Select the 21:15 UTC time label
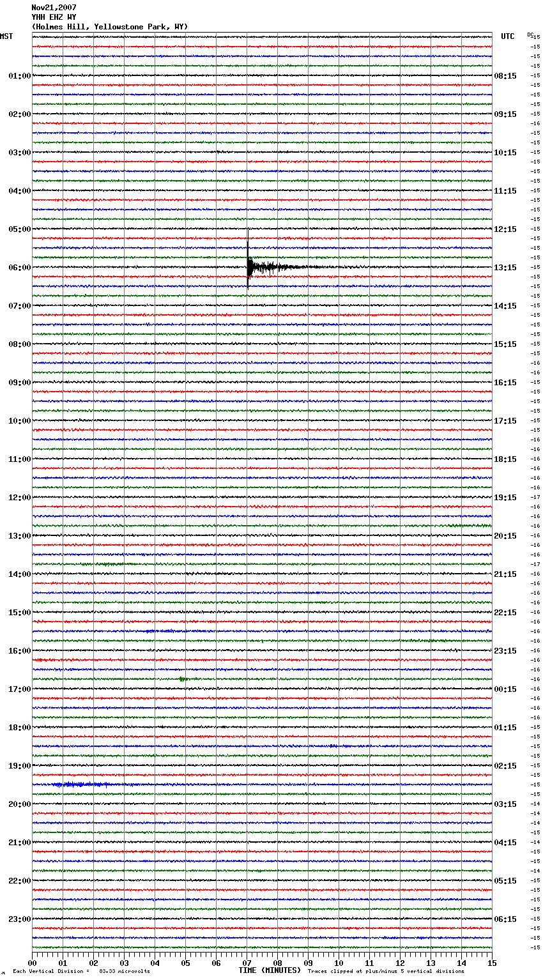 505,574
